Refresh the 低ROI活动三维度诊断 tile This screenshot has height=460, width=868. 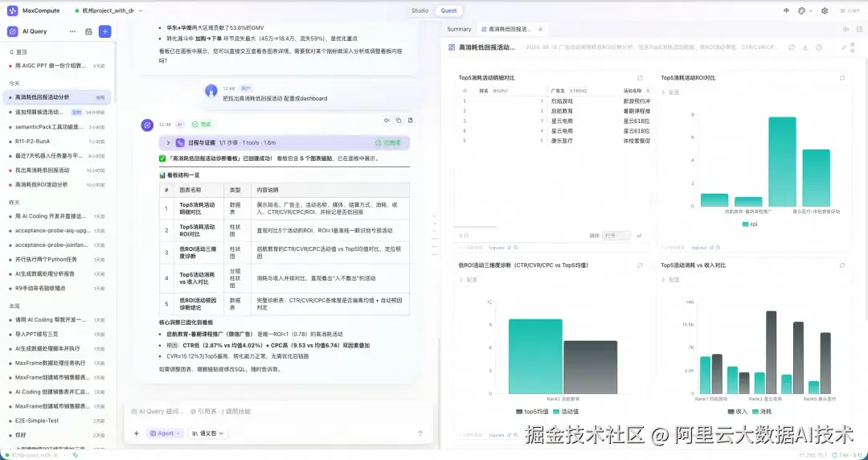click(x=640, y=265)
